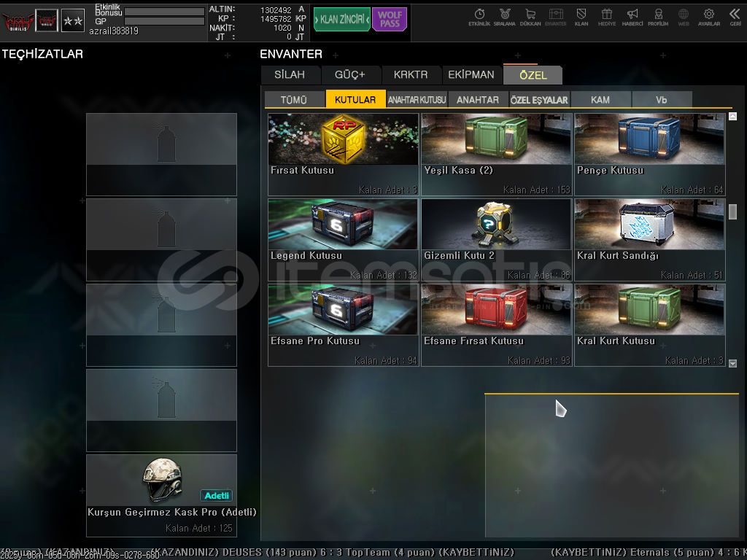This screenshot has height=560, width=747.
Task: Select the ÖZEL tab
Action: pyautogui.click(x=533, y=75)
